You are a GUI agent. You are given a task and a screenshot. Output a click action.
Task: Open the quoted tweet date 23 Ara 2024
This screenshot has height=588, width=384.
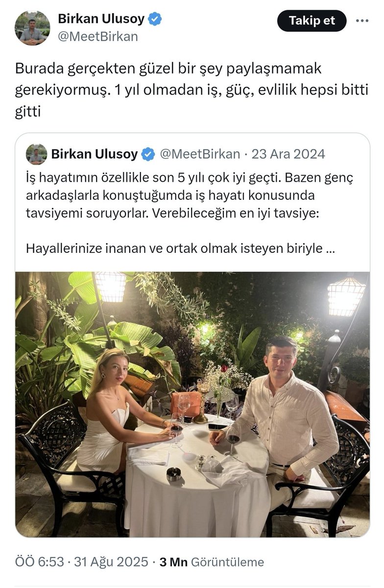click(288, 154)
